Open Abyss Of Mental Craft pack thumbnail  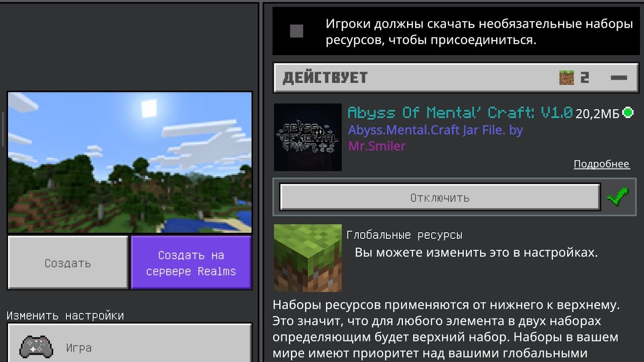[308, 137]
